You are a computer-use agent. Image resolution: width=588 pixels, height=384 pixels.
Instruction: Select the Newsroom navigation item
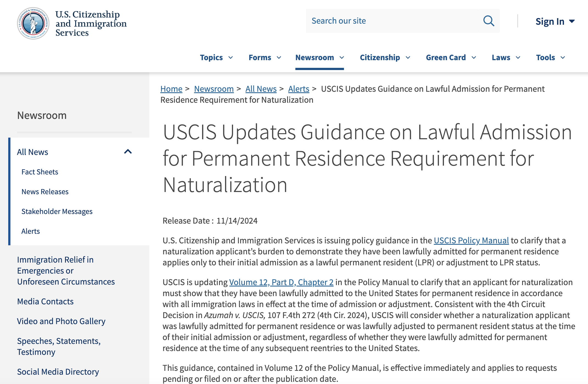[x=315, y=57]
